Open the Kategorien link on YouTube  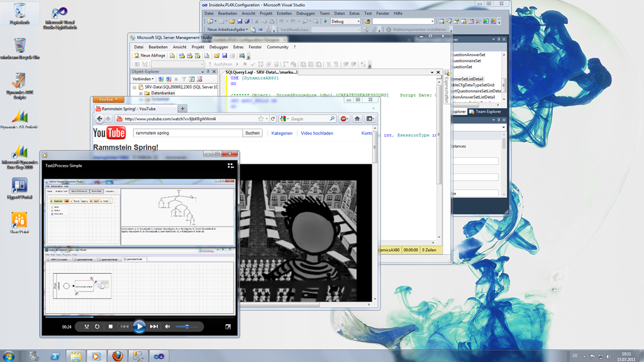tap(282, 133)
